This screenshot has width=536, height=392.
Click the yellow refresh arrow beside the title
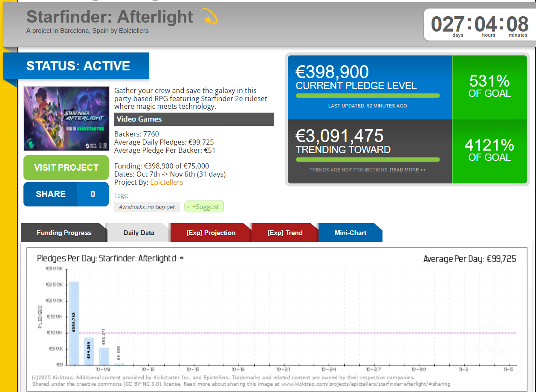point(209,17)
